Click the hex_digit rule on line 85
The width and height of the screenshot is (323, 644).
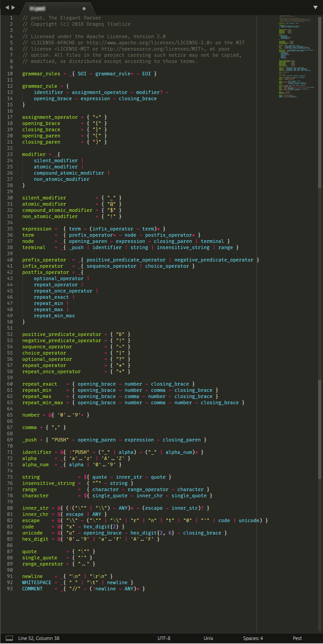pos(35,539)
